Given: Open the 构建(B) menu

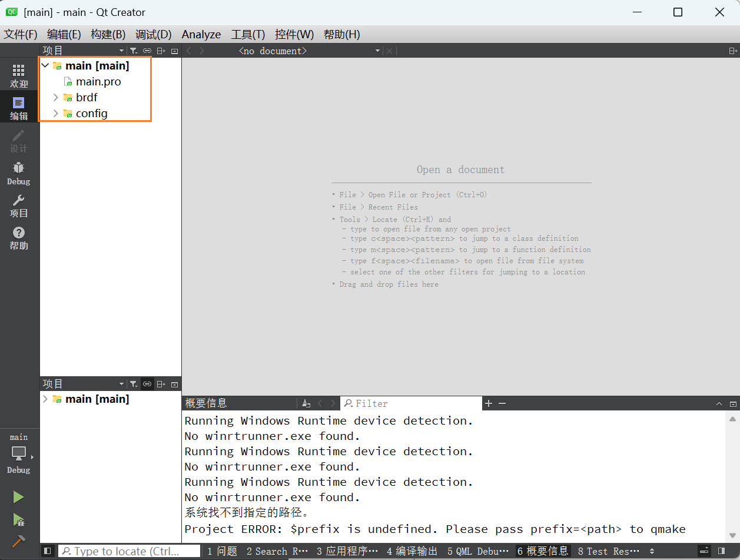Looking at the screenshot, I should point(108,34).
